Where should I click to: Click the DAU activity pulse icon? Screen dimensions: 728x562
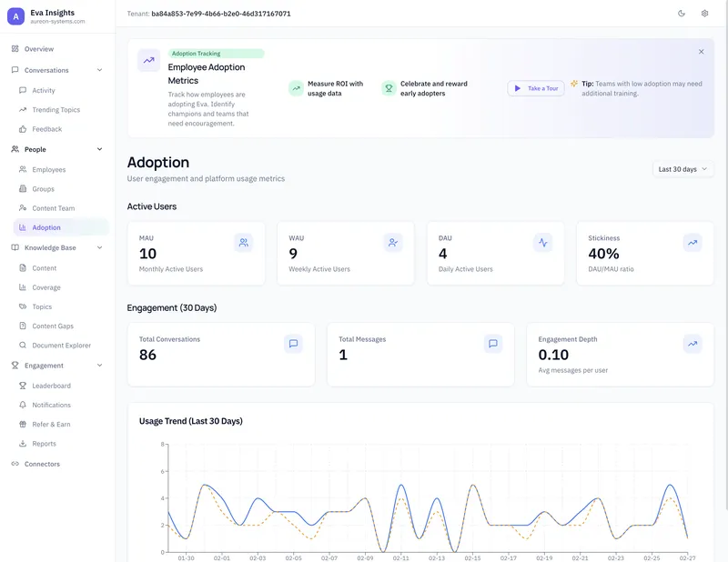(542, 242)
